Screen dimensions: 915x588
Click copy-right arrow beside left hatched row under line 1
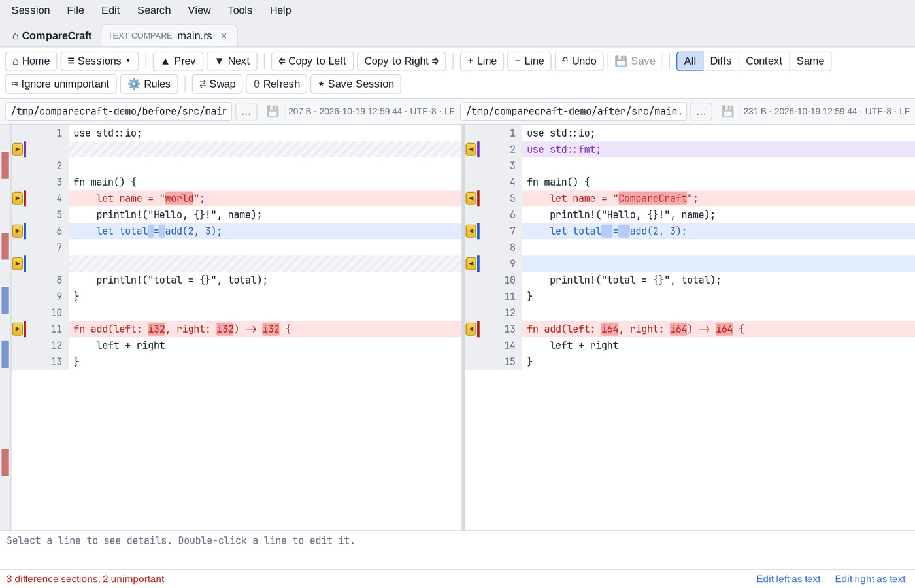tap(18, 149)
